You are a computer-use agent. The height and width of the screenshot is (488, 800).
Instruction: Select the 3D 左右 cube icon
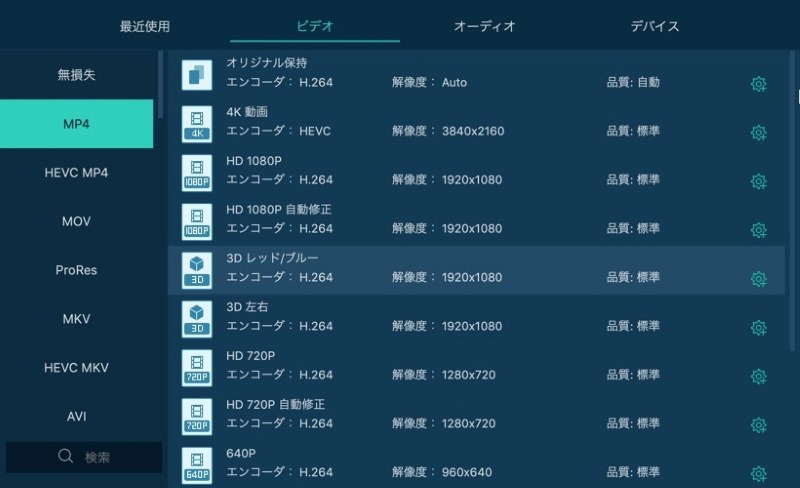[x=197, y=319]
